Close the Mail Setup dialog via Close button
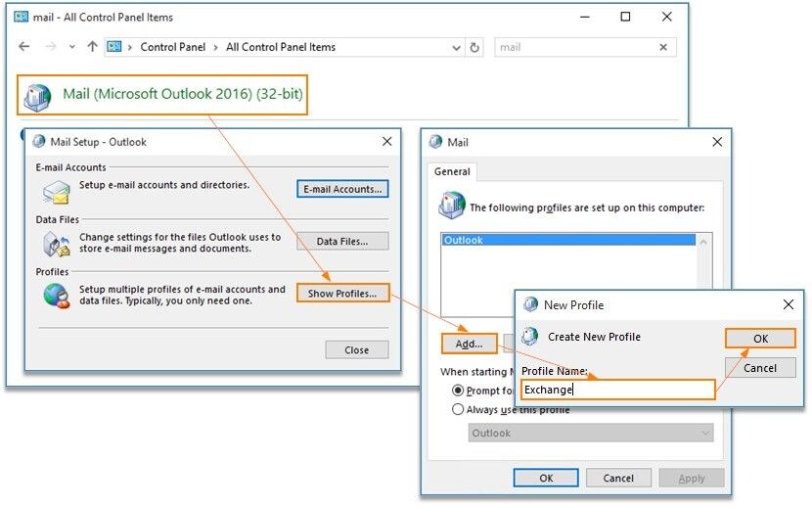 coord(357,350)
